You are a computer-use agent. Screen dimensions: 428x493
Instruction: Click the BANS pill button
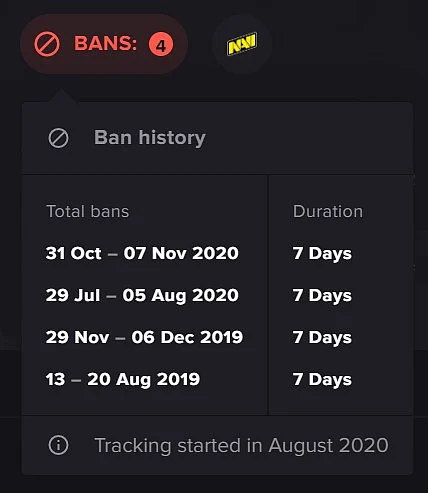pos(104,44)
